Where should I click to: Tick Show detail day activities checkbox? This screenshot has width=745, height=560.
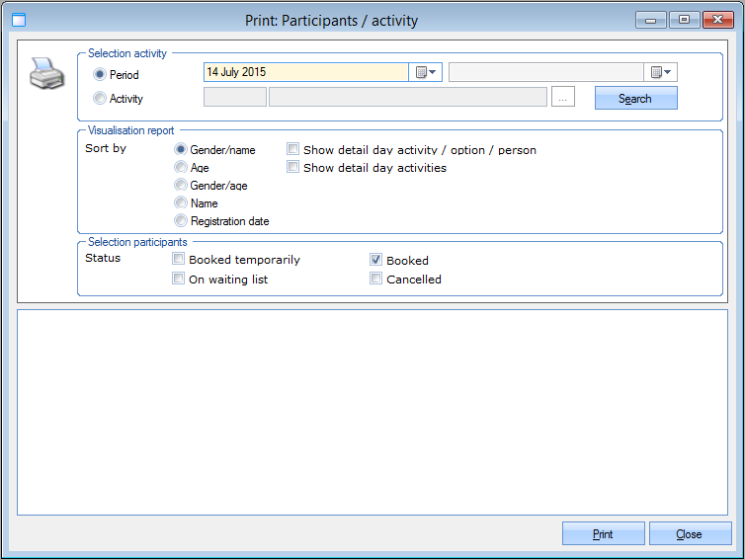[293, 168]
